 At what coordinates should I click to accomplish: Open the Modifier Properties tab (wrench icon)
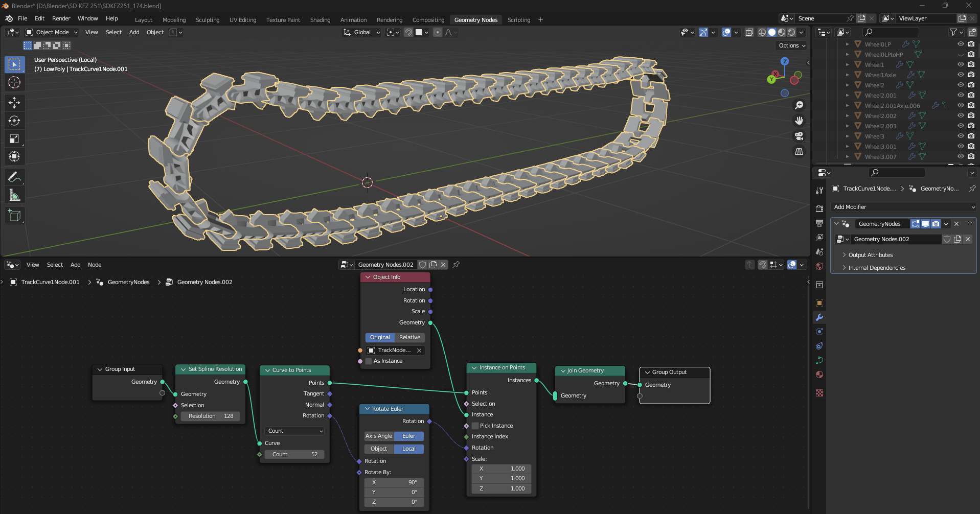pyautogui.click(x=819, y=317)
